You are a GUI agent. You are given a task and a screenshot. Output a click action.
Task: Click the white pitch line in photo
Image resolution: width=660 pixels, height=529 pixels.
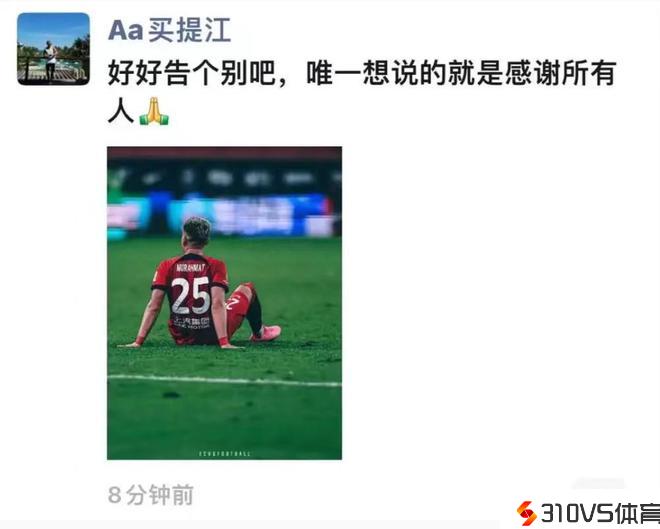224,380
